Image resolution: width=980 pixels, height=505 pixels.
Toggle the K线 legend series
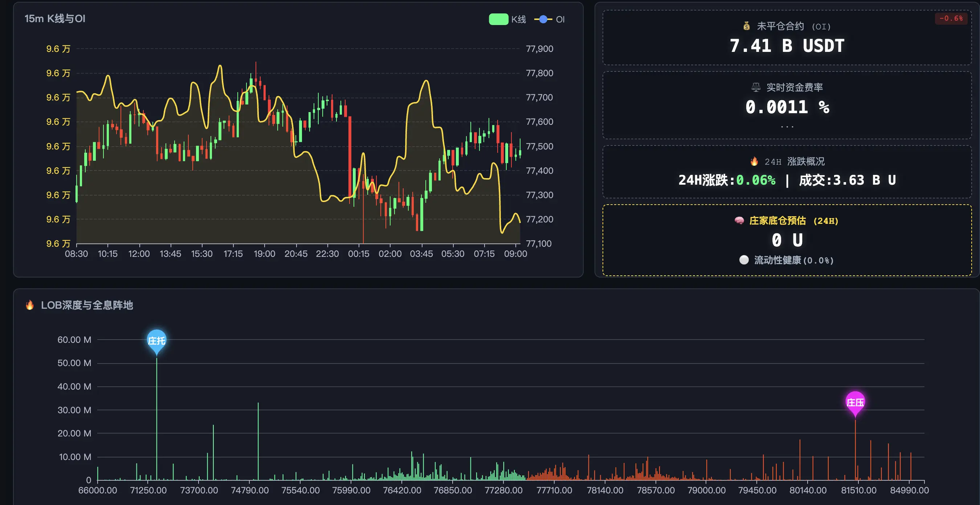(518, 19)
